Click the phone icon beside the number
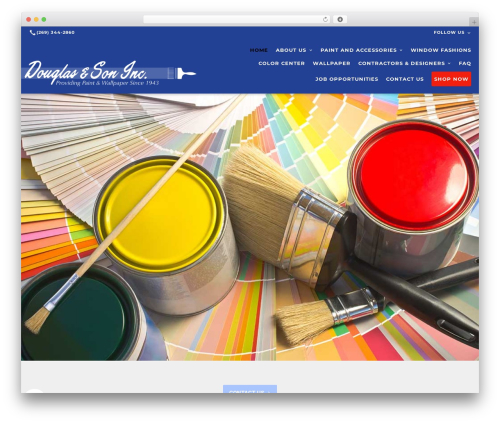Viewport: 500px width, 423px height. (x=32, y=32)
